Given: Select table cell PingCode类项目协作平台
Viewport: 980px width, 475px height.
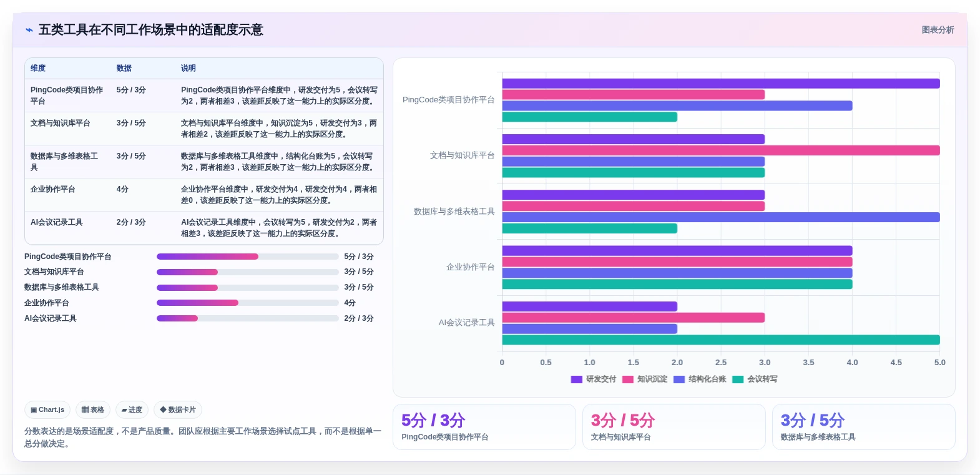Looking at the screenshot, I should click(x=67, y=95).
